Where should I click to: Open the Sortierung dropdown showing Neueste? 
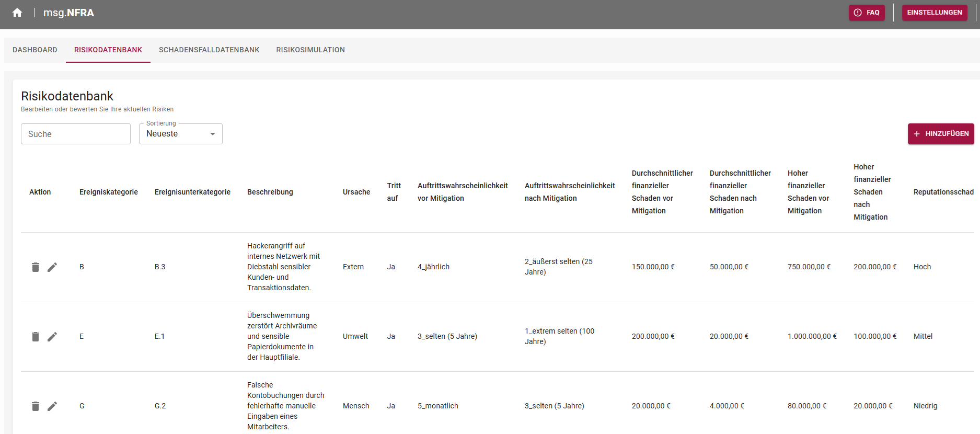point(180,134)
